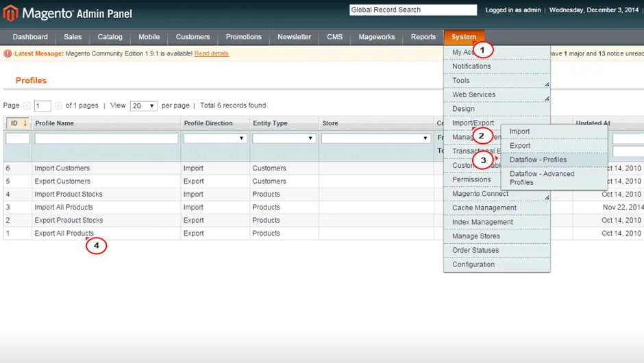Go to previous page arrow
644x363 pixels.
tap(27, 106)
